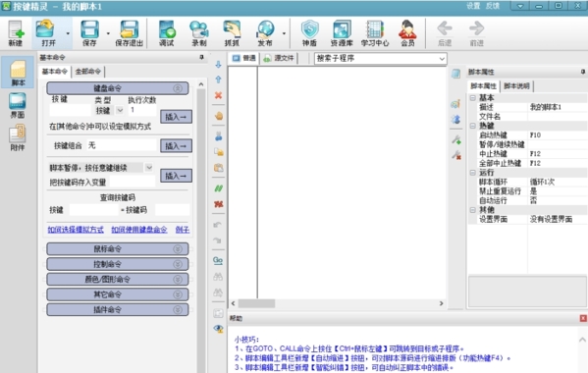Select the 启动热键 value F10
The image size is (588, 373).
[x=558, y=134]
